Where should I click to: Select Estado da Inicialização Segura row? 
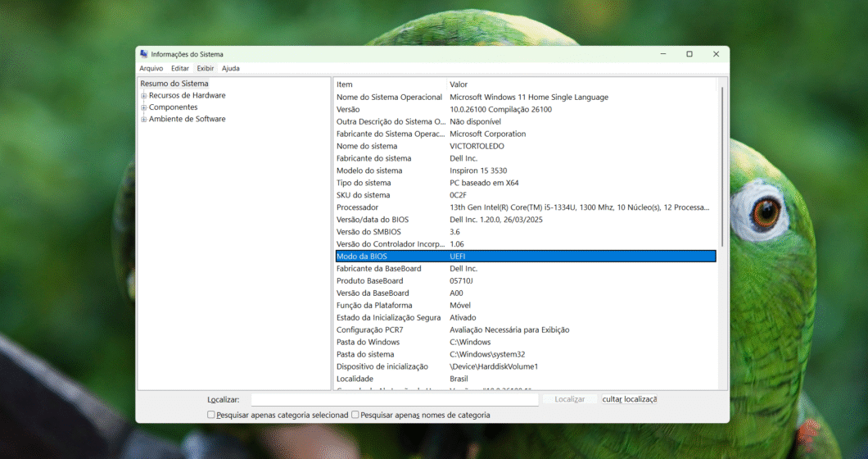point(526,317)
